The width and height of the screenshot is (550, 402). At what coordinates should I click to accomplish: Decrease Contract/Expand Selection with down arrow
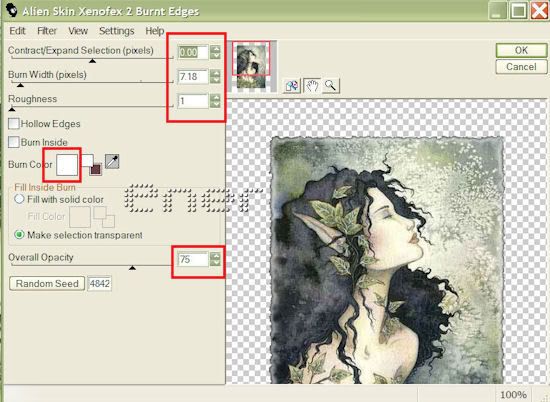[x=215, y=55]
